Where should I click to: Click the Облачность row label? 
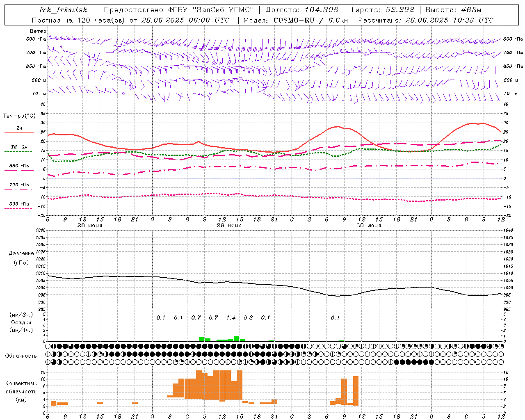[x=21, y=356]
